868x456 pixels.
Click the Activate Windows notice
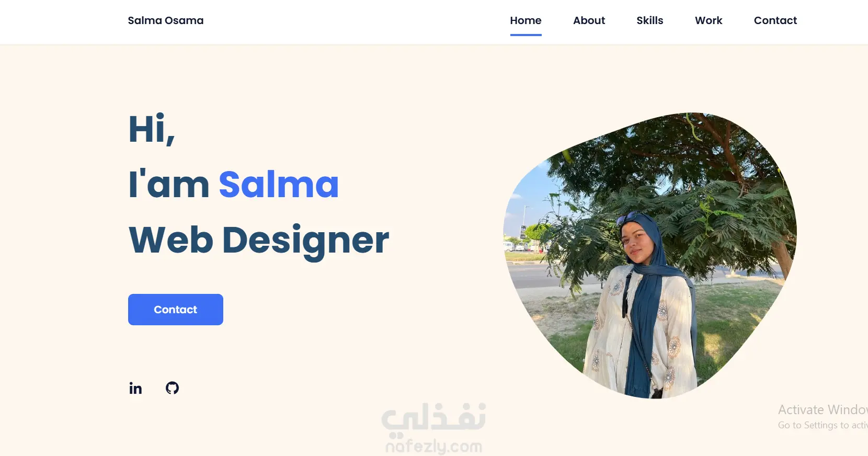tap(823, 409)
